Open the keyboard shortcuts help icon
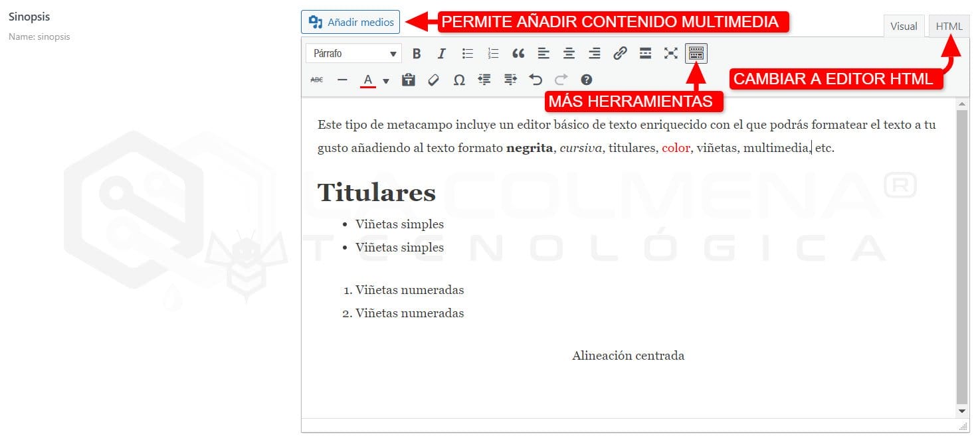980x442 pixels. 586,80
